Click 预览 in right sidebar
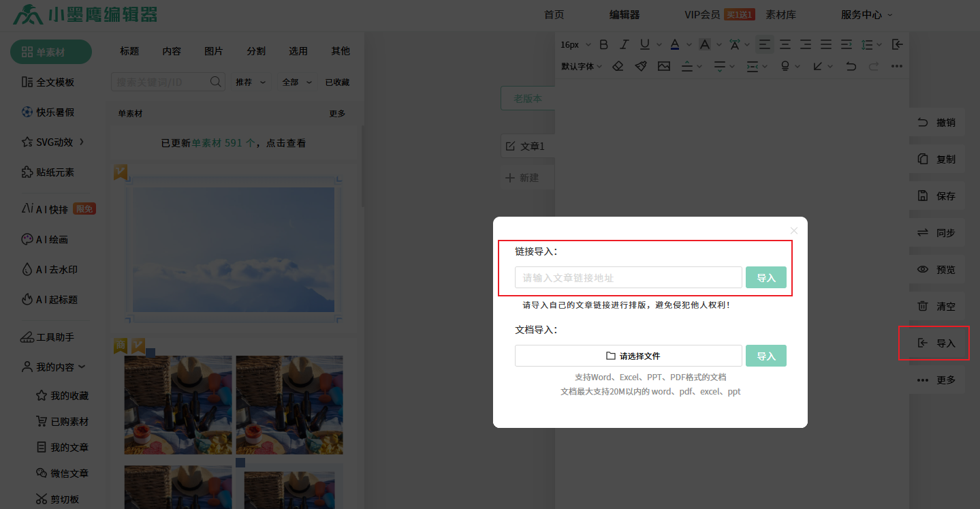 [937, 269]
